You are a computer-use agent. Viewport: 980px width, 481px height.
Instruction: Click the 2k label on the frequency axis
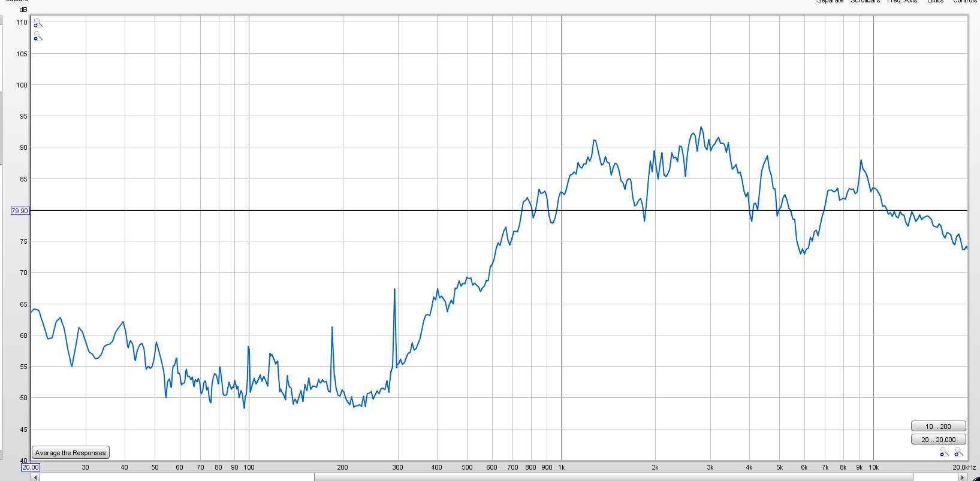point(655,467)
